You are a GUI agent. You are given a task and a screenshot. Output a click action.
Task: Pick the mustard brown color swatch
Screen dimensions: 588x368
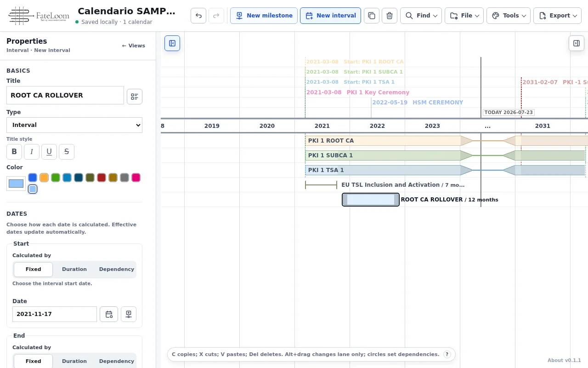113,178
